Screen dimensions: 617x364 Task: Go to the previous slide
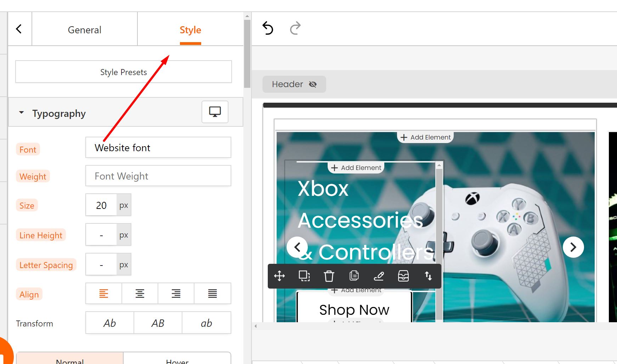(297, 247)
